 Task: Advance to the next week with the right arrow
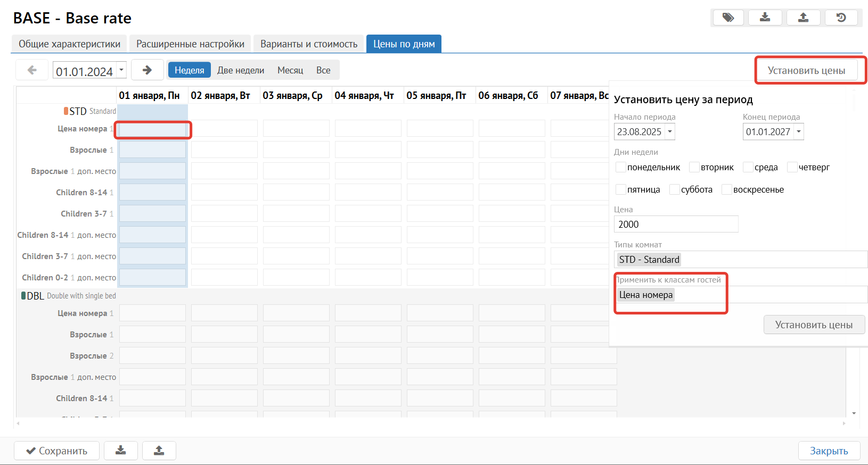pyautogui.click(x=147, y=70)
